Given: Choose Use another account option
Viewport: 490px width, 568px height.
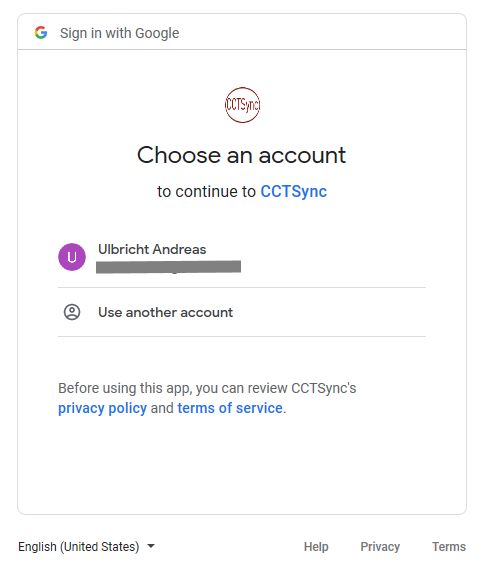Looking at the screenshot, I should (242, 312).
